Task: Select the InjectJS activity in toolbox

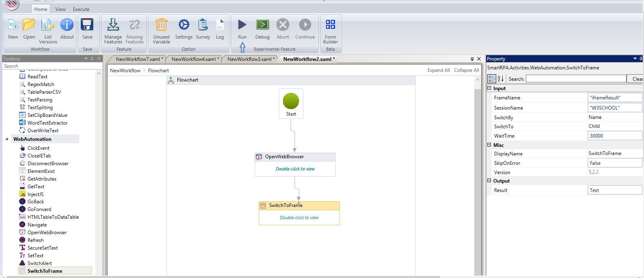Action: 35,194
